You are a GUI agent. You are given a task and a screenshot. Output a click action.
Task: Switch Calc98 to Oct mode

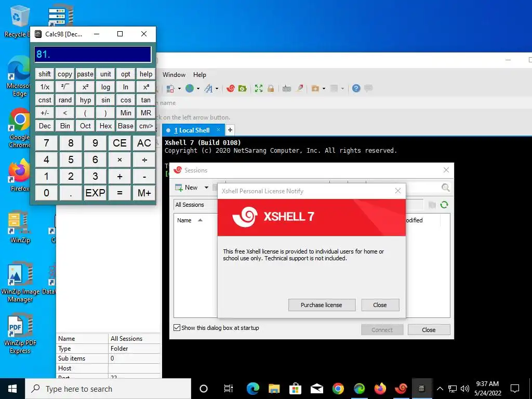pos(85,126)
